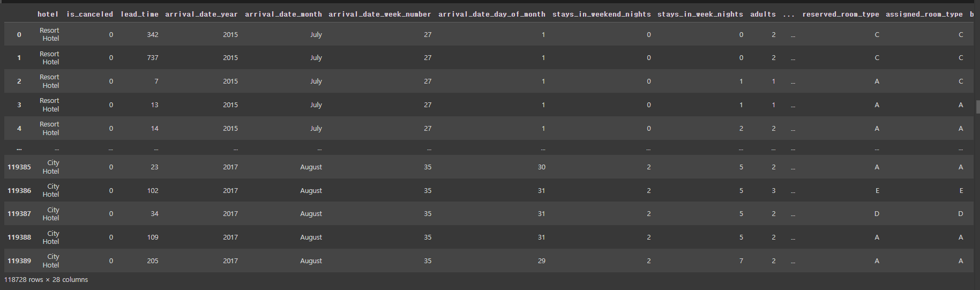Screen dimensions: 980x290
Task: Click lead_time value 737
Action: (153, 58)
